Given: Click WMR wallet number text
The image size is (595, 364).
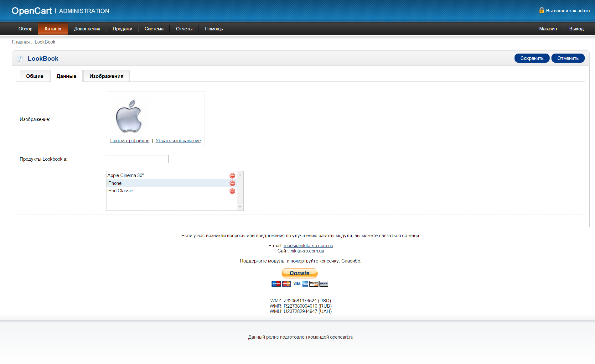Looking at the screenshot, I should point(301,306).
